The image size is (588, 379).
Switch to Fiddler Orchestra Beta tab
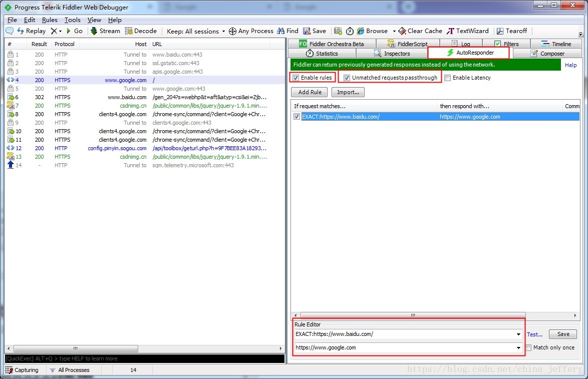point(332,44)
